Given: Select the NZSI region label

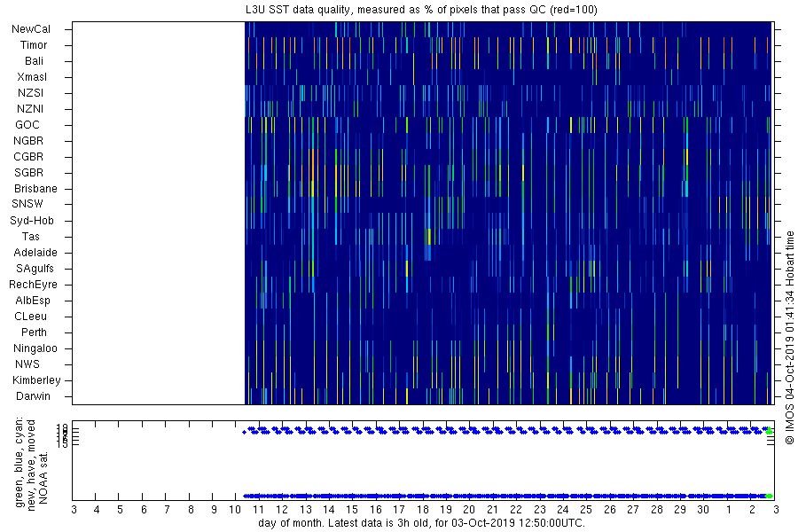Looking at the screenshot, I should [x=30, y=93].
